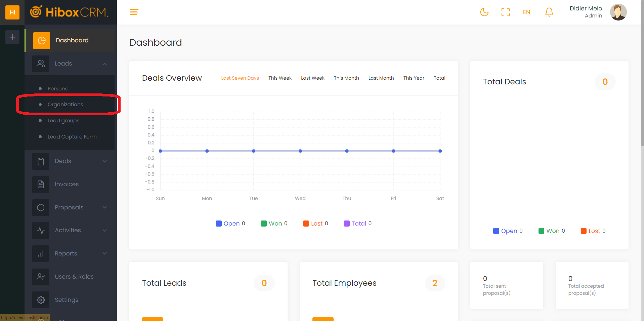Screen dimensions: 644x321
Task: Expand the Reports submenu arrow
Action: pyautogui.click(x=104, y=253)
